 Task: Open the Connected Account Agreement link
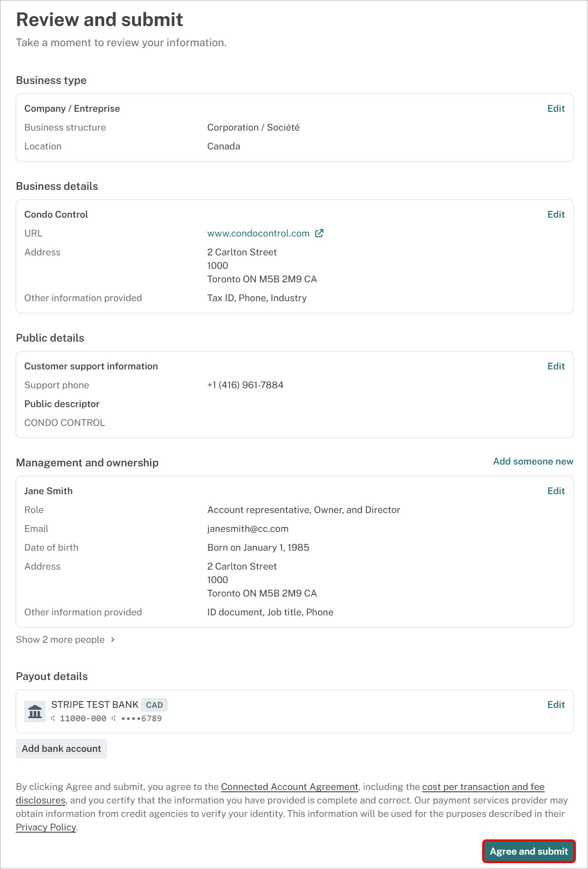tap(290, 787)
